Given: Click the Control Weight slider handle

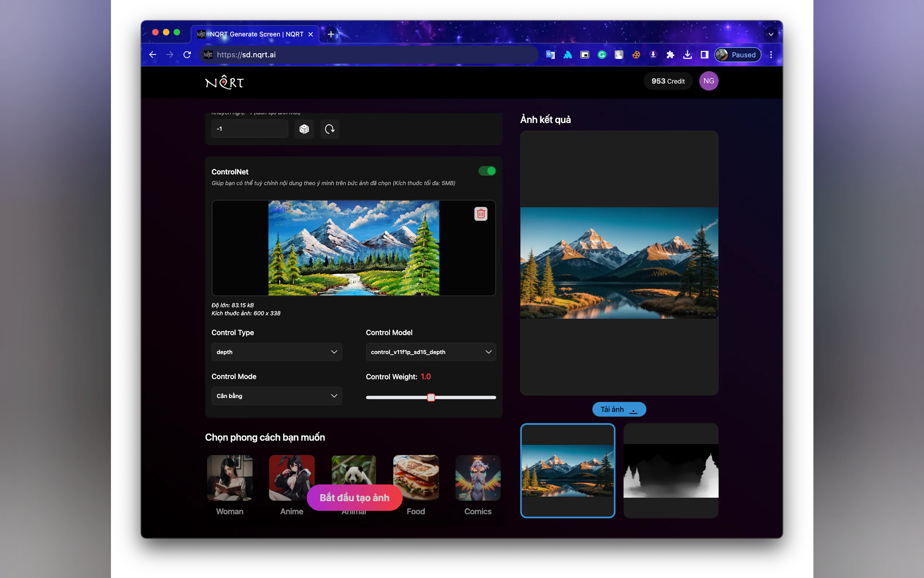Looking at the screenshot, I should (431, 397).
